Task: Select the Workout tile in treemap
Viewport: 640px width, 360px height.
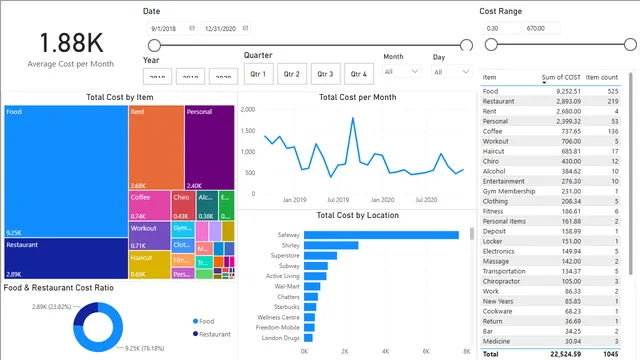Action: click(149, 236)
